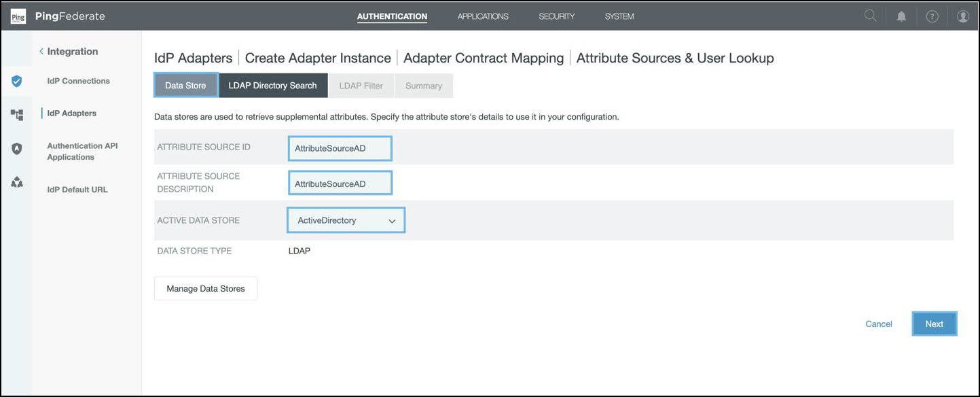Click the Attribute Source ID field

[x=340, y=148]
